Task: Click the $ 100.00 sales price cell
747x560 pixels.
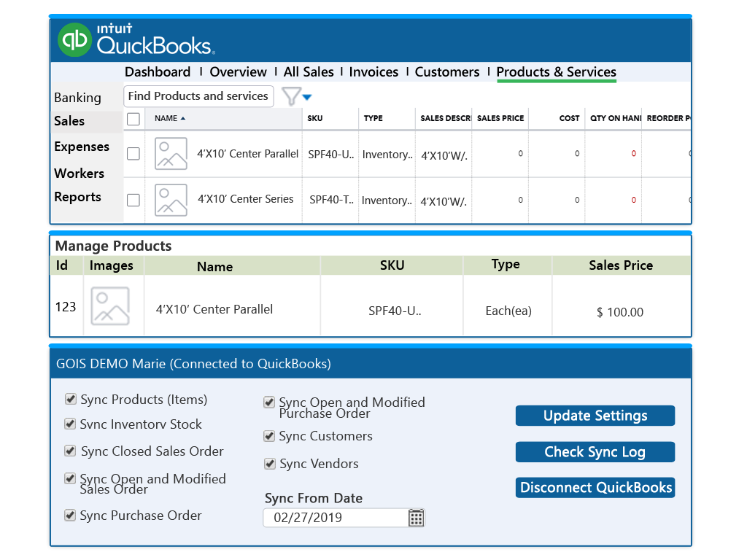Action: click(x=620, y=312)
